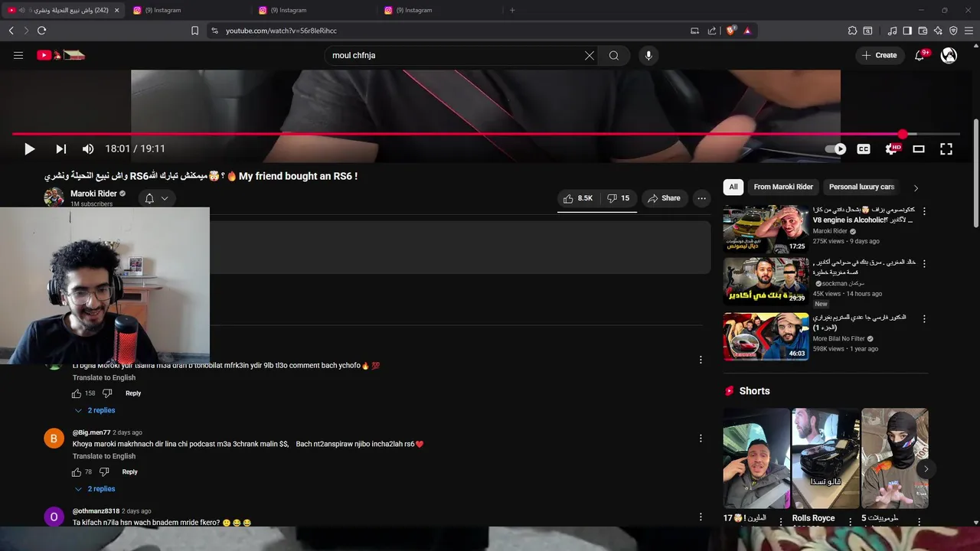Go back in browser history
Screen dimensions: 980x551
click(x=11, y=31)
